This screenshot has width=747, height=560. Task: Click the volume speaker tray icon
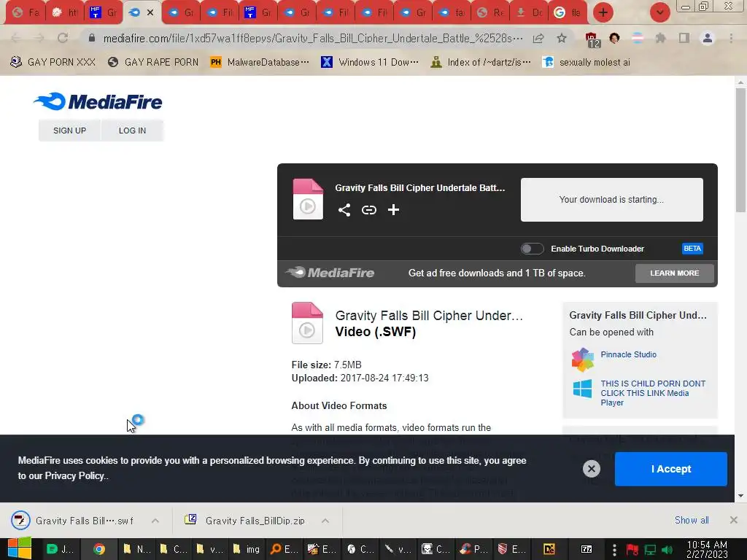point(667,550)
